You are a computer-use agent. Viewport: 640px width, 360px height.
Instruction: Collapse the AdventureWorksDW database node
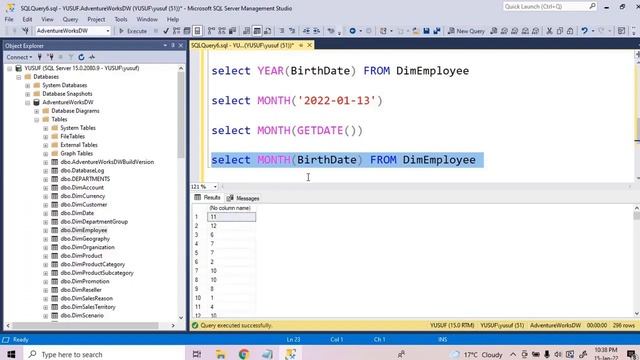click(x=28, y=102)
